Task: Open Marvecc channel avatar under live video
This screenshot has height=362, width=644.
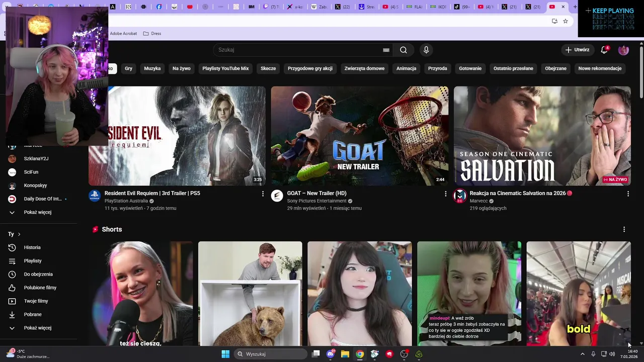Action: 459,196
